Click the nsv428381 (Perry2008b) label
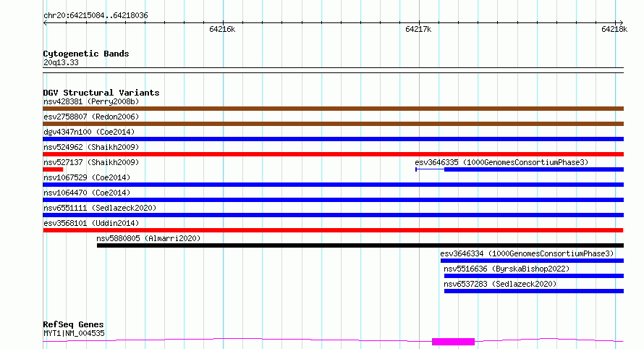644x349 pixels. tap(91, 101)
